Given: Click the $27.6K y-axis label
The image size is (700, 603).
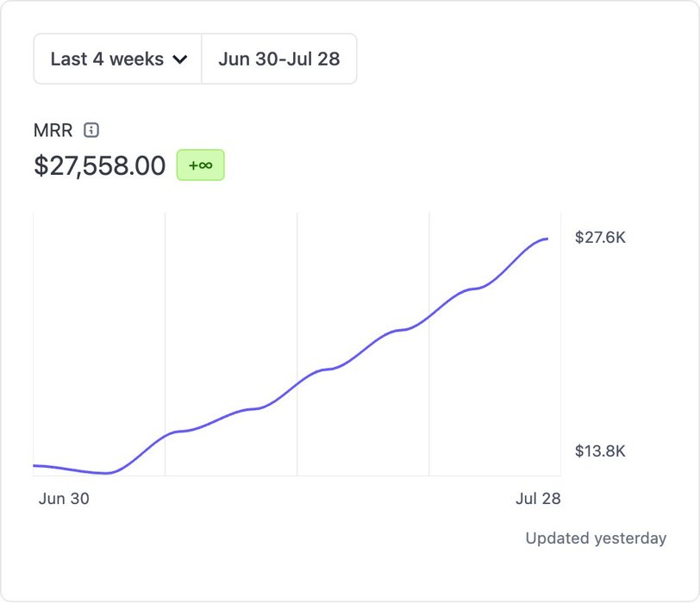Looking at the screenshot, I should tap(600, 237).
